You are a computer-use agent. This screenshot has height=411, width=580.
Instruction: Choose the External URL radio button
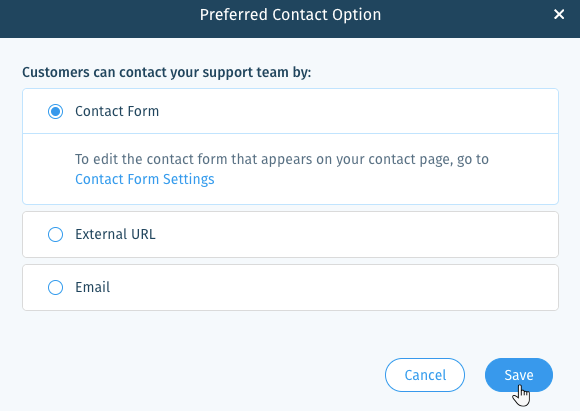click(x=55, y=235)
